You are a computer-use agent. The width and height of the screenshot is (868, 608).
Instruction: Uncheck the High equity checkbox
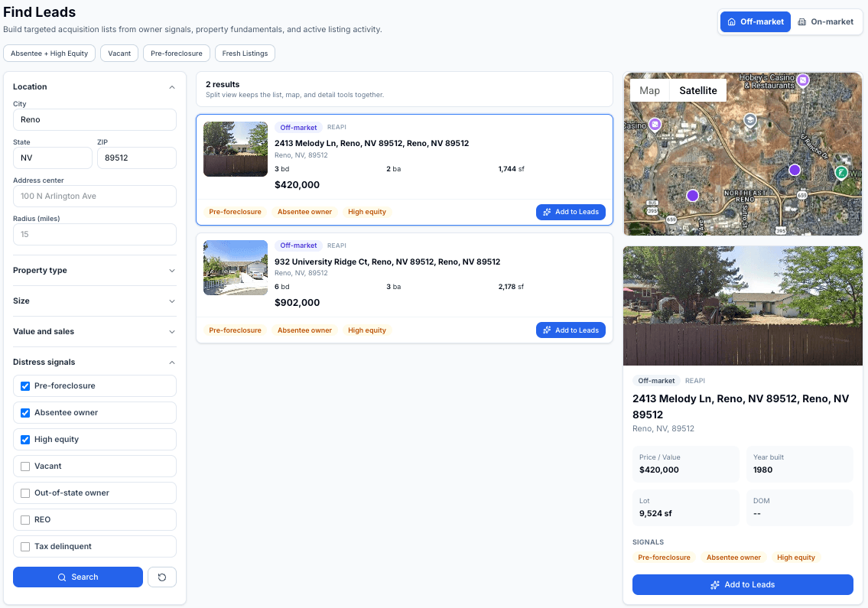point(25,440)
